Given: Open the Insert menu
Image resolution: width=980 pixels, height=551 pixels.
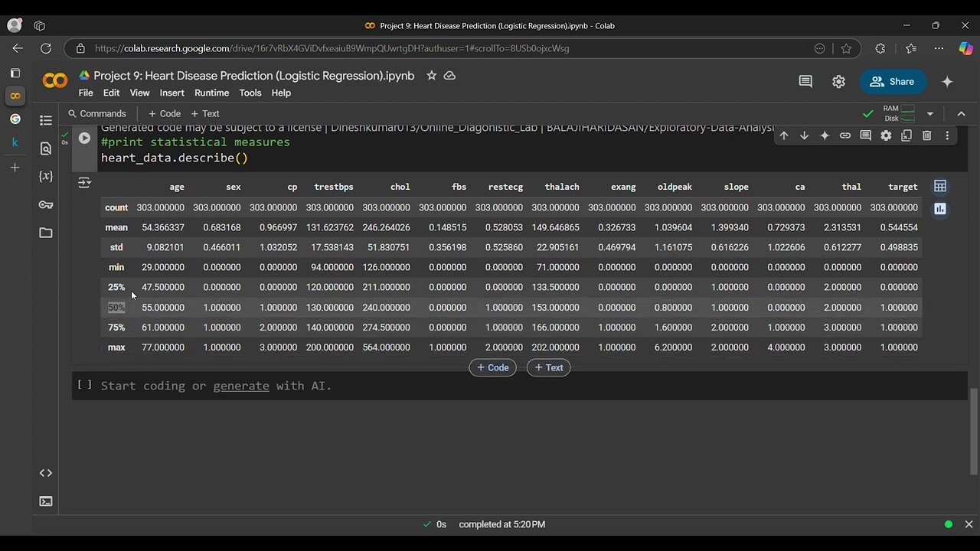Looking at the screenshot, I should point(172,93).
